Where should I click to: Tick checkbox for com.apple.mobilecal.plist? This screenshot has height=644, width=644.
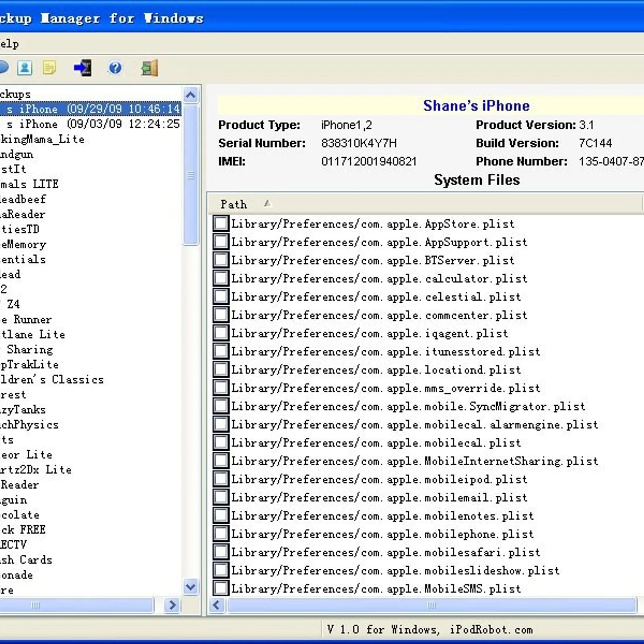(221, 442)
